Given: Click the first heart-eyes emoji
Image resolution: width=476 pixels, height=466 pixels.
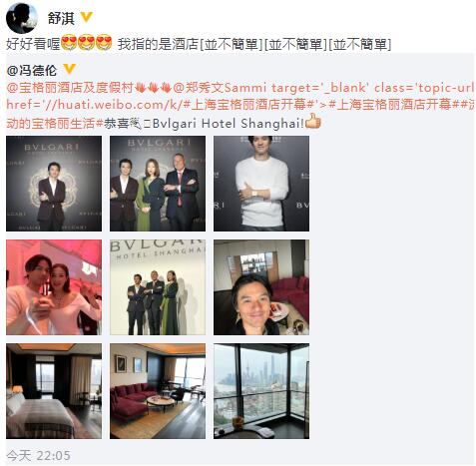Looking at the screenshot, I should [x=69, y=43].
